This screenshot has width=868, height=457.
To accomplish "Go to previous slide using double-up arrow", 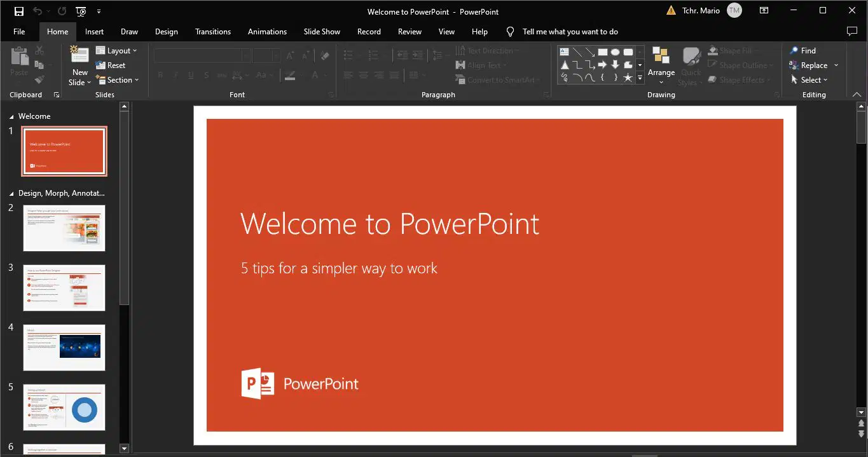I will pos(862,423).
